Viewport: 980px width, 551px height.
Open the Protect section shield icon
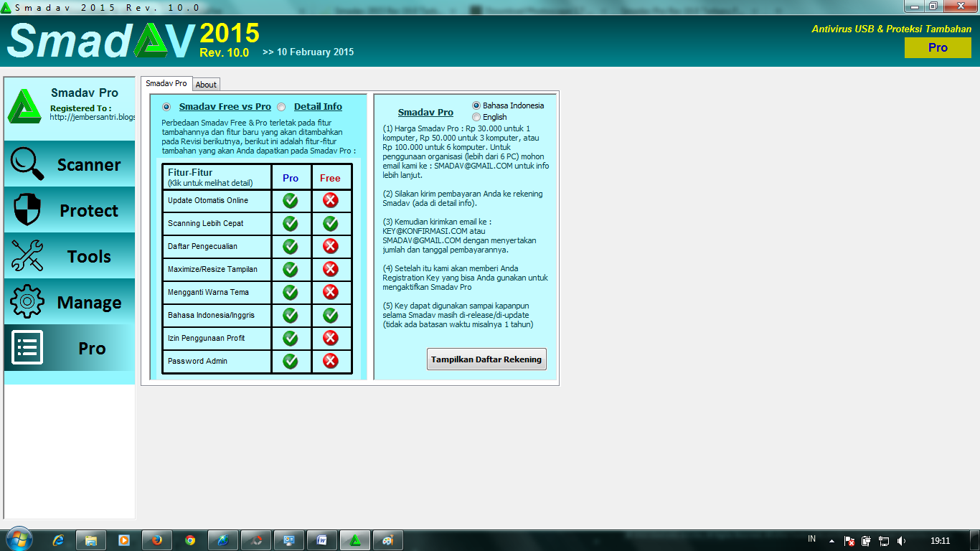point(27,210)
